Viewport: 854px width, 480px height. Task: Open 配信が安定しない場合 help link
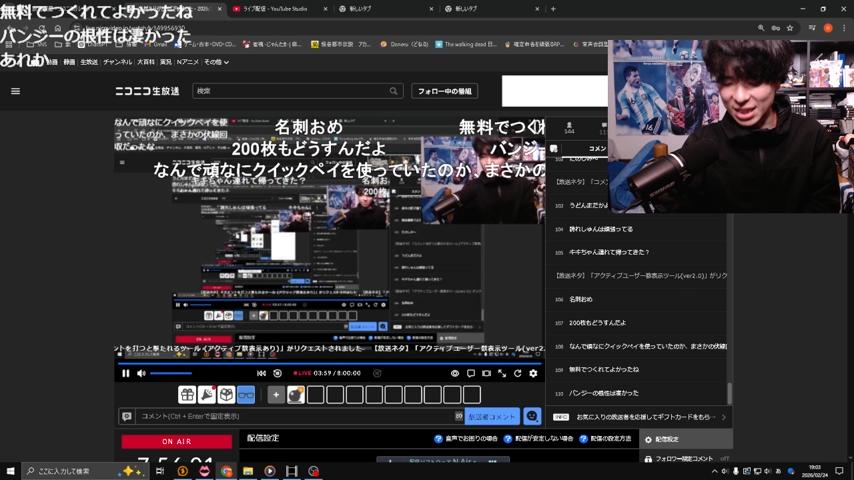pos(538,439)
